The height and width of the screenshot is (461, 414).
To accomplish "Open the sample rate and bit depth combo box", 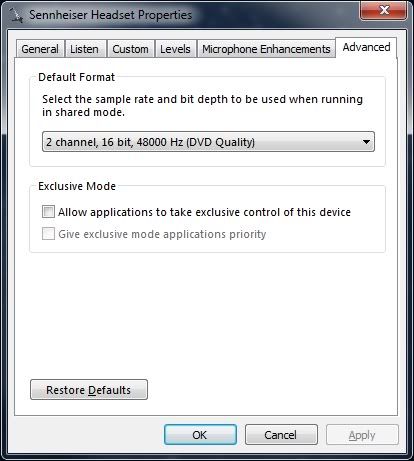I will [208, 142].
